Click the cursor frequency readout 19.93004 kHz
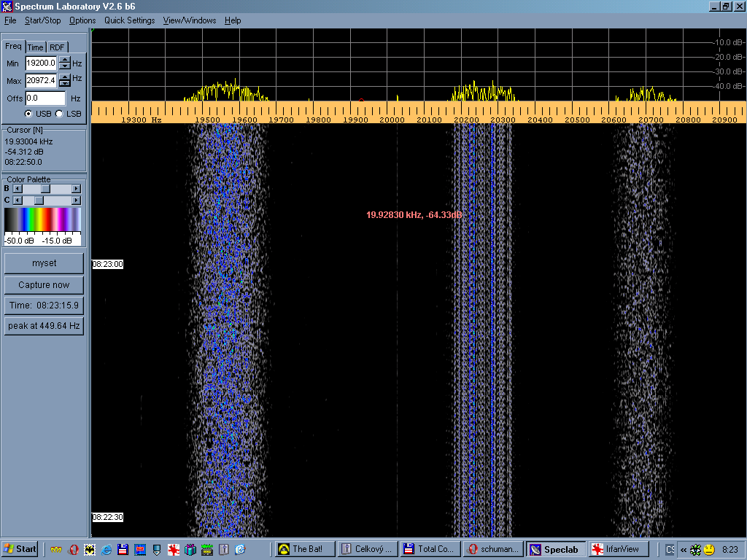 coord(28,141)
